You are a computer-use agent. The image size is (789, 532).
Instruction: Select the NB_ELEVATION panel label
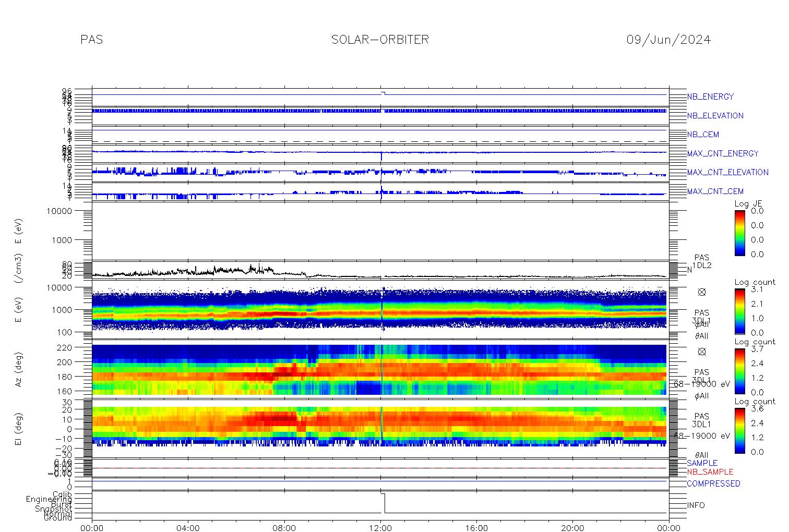pyautogui.click(x=715, y=116)
